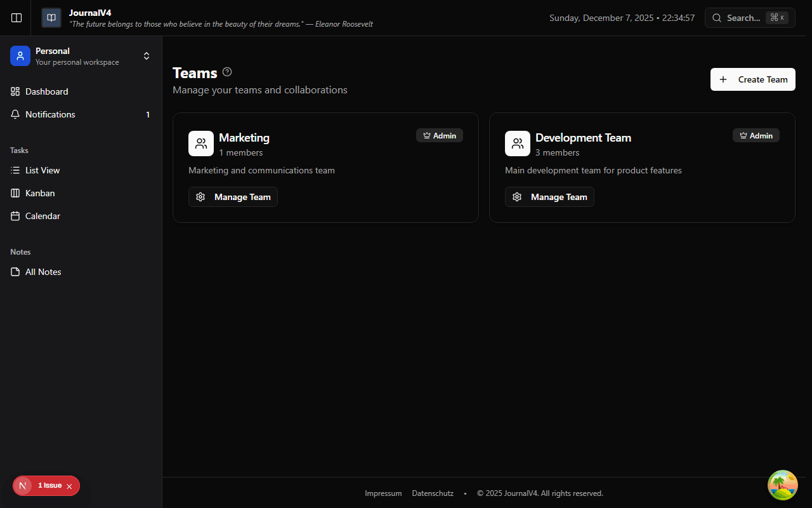812x508 pixels.
Task: Select List View from the sidebar
Action: coord(43,170)
